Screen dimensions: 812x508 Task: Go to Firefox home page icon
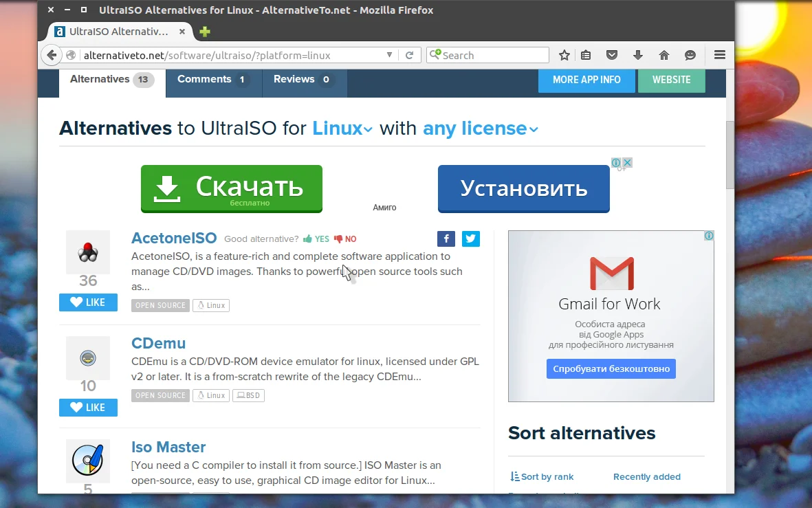tap(664, 55)
